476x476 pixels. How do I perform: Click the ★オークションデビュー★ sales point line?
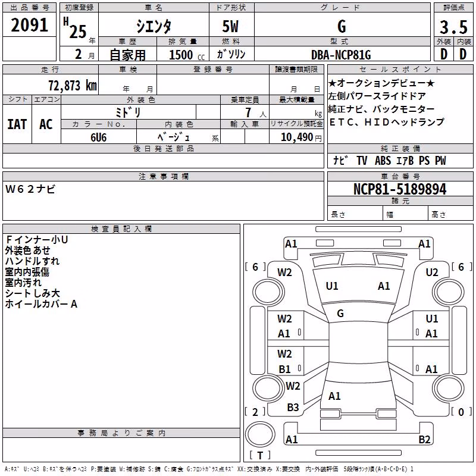381,83
